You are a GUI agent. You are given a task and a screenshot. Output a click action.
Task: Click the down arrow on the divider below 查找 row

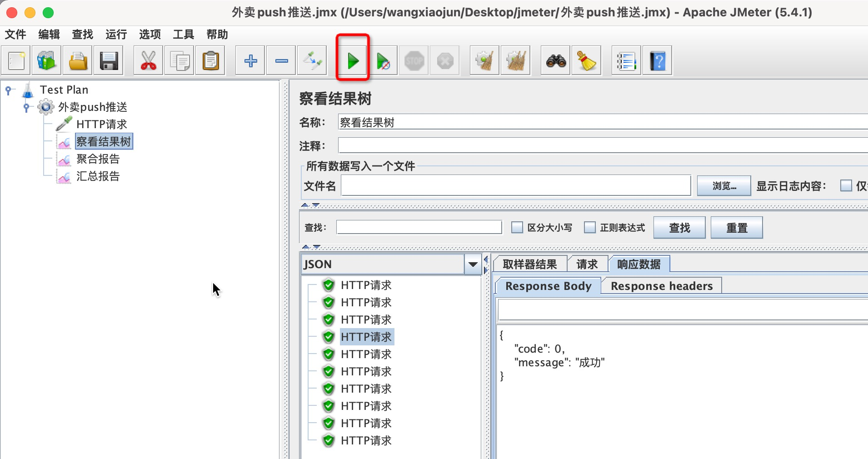click(317, 247)
